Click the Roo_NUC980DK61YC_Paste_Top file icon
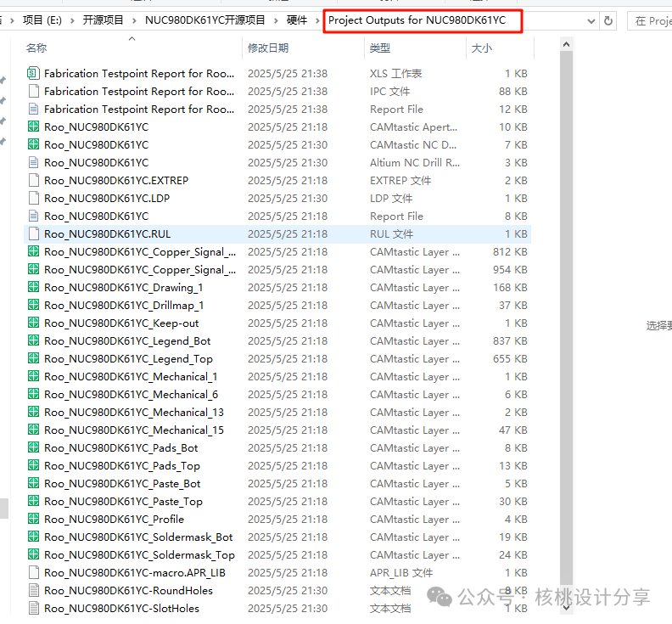672x624 pixels. coord(33,501)
